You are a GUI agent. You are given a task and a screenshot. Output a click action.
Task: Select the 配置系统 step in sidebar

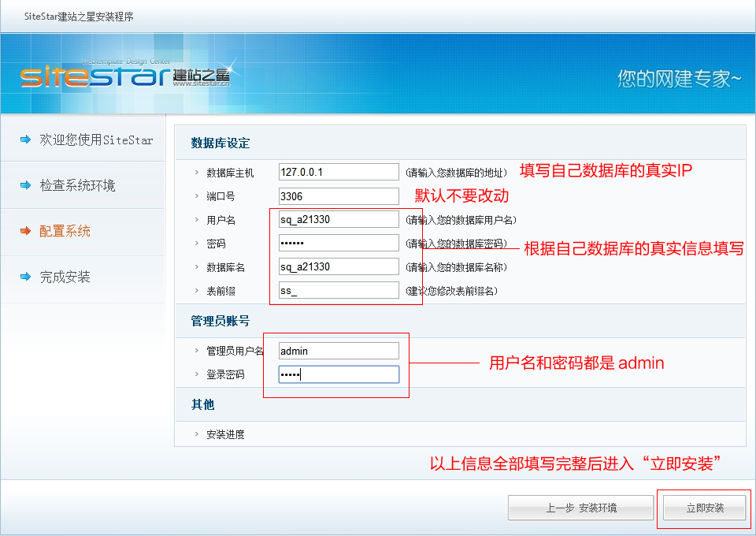click(65, 231)
